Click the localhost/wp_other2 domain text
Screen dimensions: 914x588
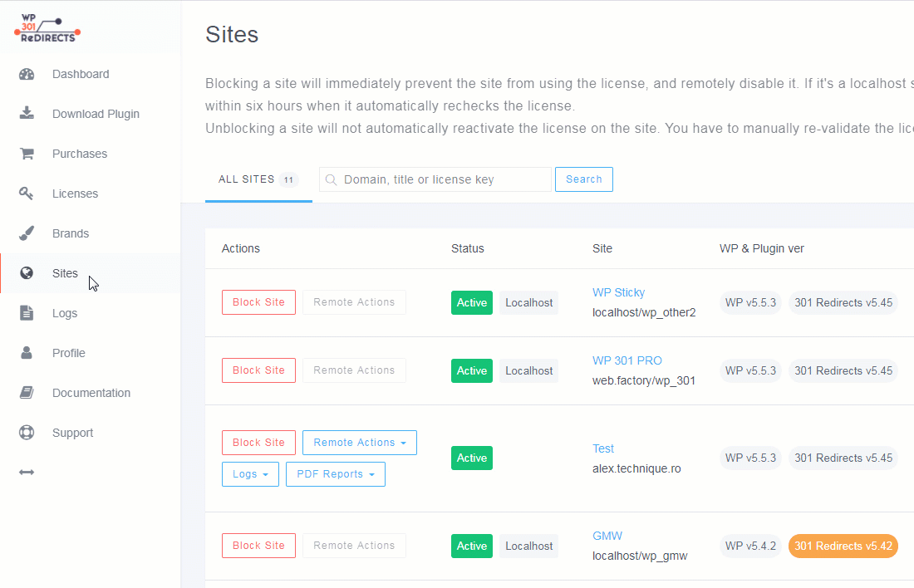tap(644, 312)
